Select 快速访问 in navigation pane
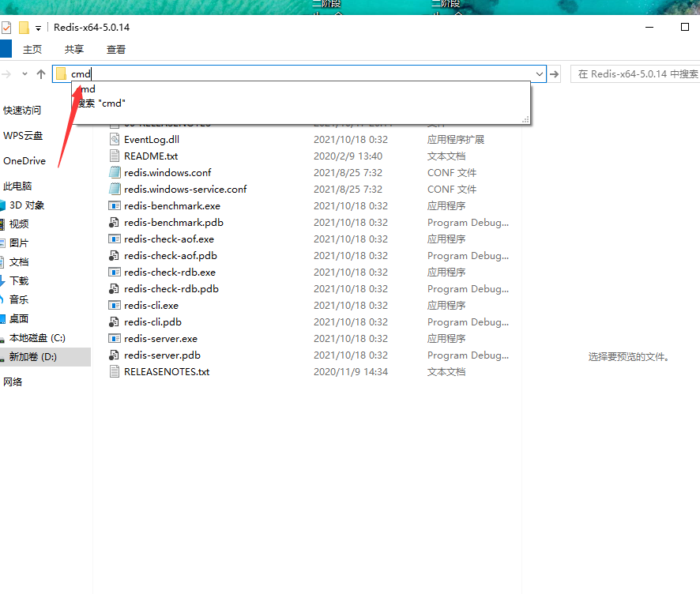The height and width of the screenshot is (594, 700). coord(22,111)
